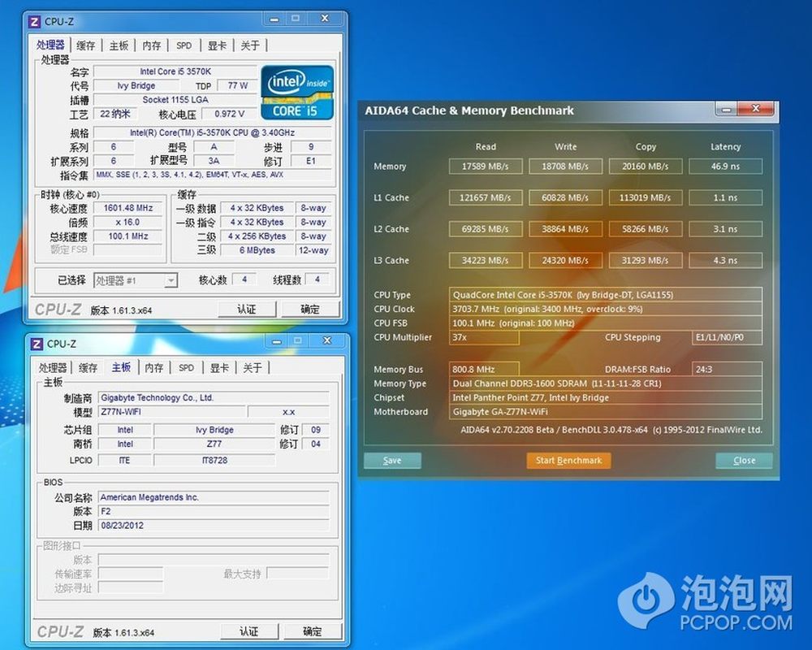
Task: Click 确定 button in bottom CPU-Z window
Action: [313, 632]
